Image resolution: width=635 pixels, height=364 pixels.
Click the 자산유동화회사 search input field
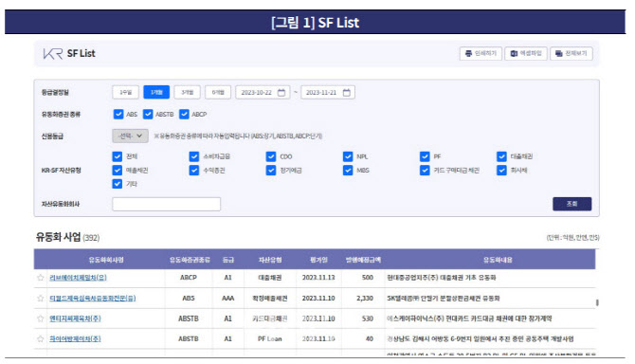pyautogui.click(x=167, y=204)
